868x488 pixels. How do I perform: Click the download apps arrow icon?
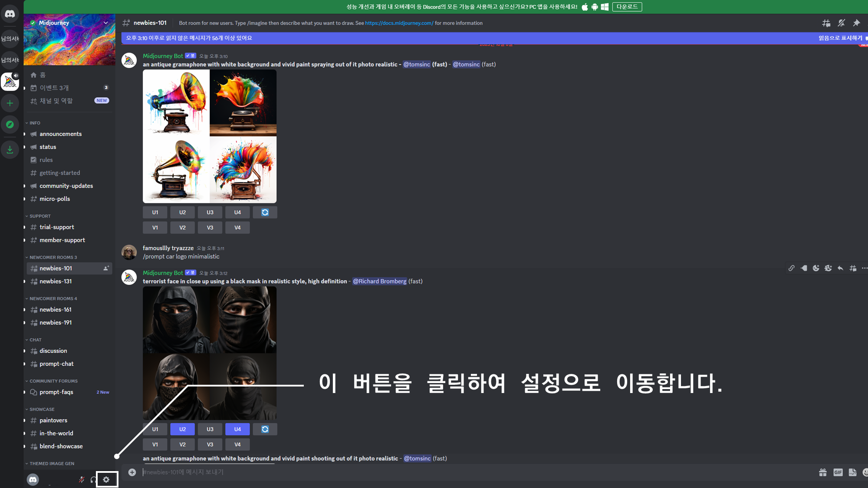[x=10, y=150]
